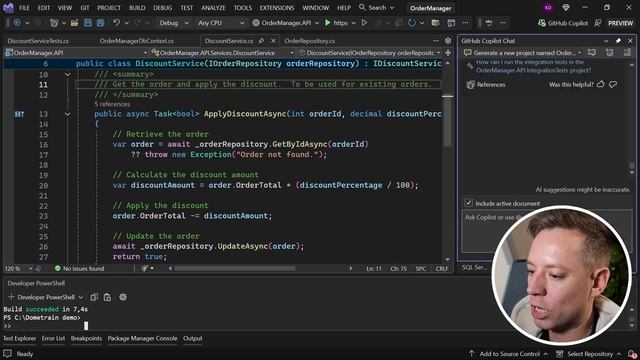Open the Error List tab
This screenshot has width=640, height=360.
(x=53, y=338)
